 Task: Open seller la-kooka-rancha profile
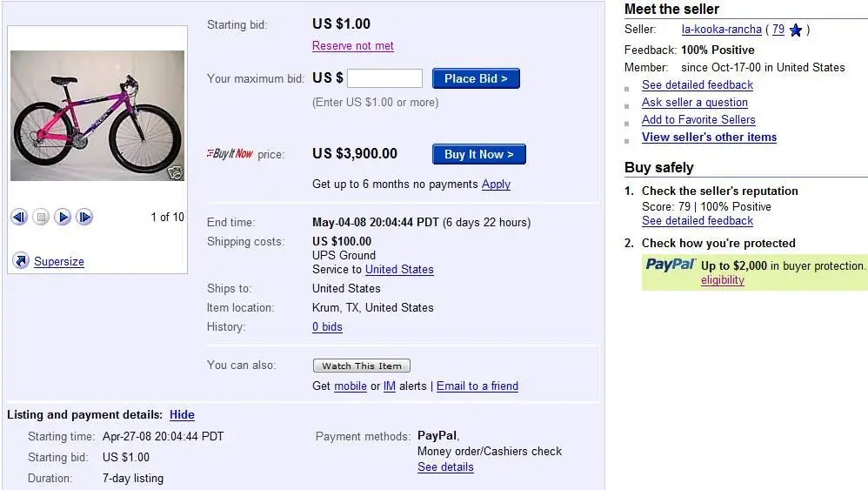[721, 30]
